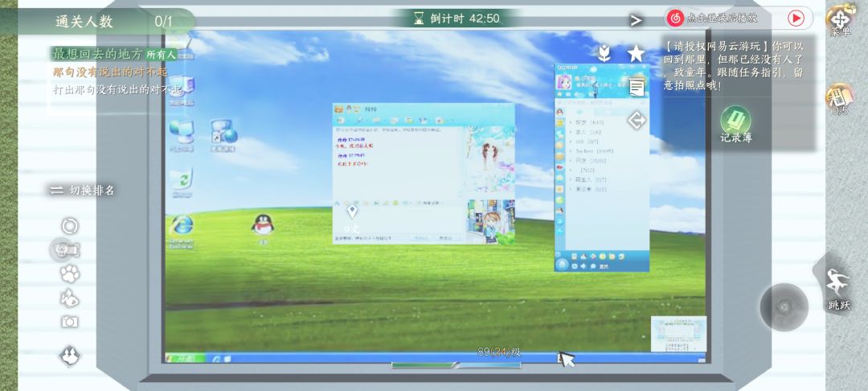The height and width of the screenshot is (391, 868).
Task: Open the Recycle Bin desktop icon
Action: [182, 182]
